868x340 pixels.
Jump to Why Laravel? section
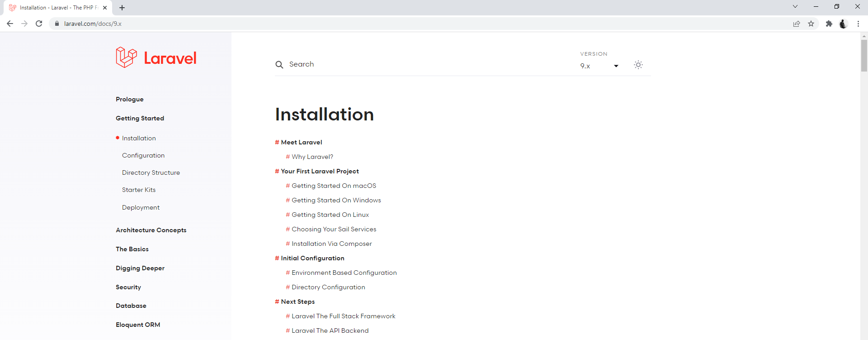[312, 157]
